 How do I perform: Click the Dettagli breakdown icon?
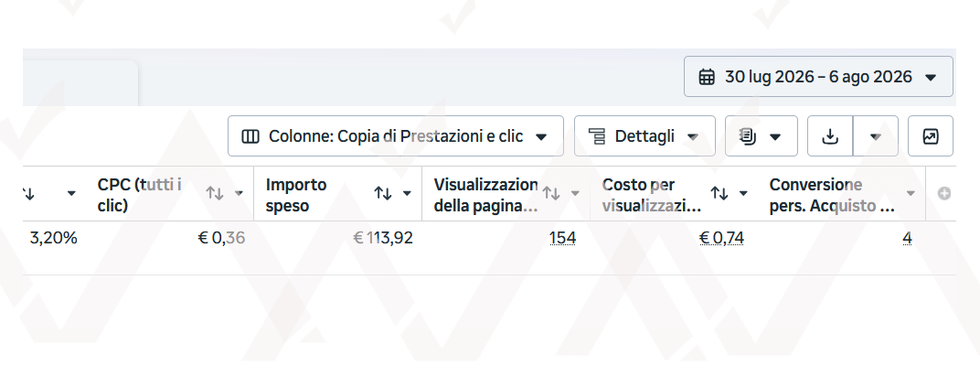pos(597,136)
